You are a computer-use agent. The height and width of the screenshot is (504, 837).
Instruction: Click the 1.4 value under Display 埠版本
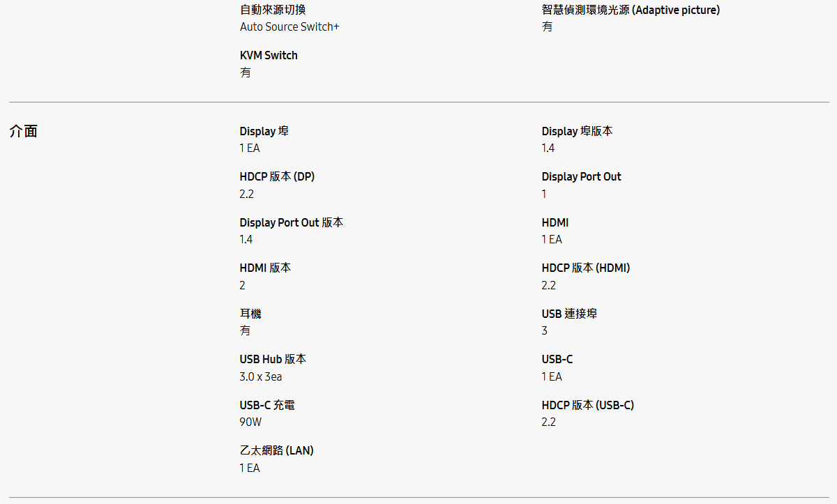point(548,148)
